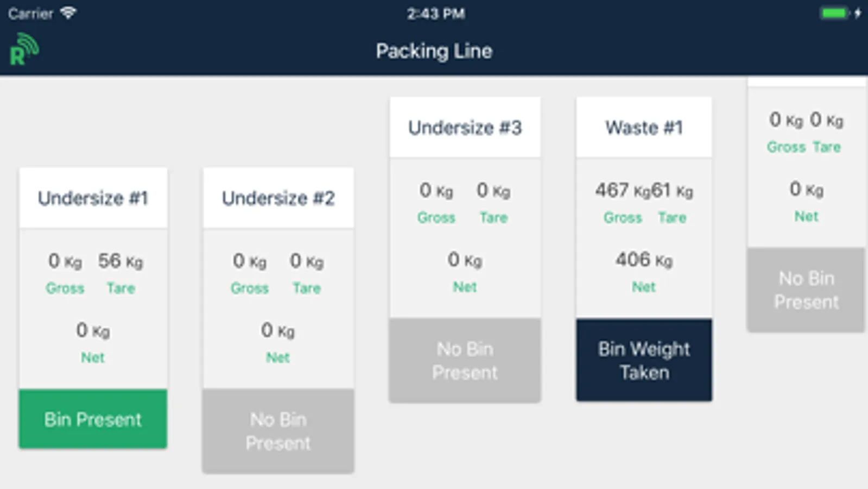The height and width of the screenshot is (489, 868).
Task: Tap No Bin Present under Undersize #3
Action: (465, 360)
